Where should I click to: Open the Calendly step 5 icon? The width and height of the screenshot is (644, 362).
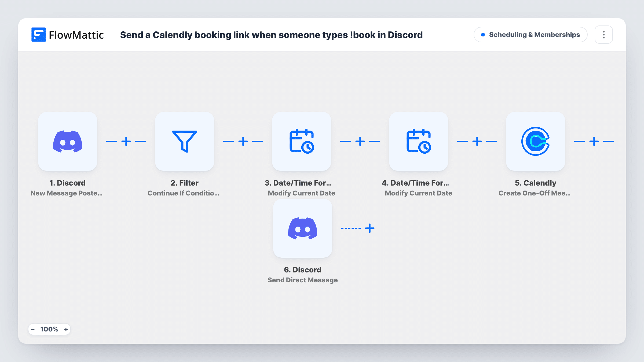(x=536, y=141)
